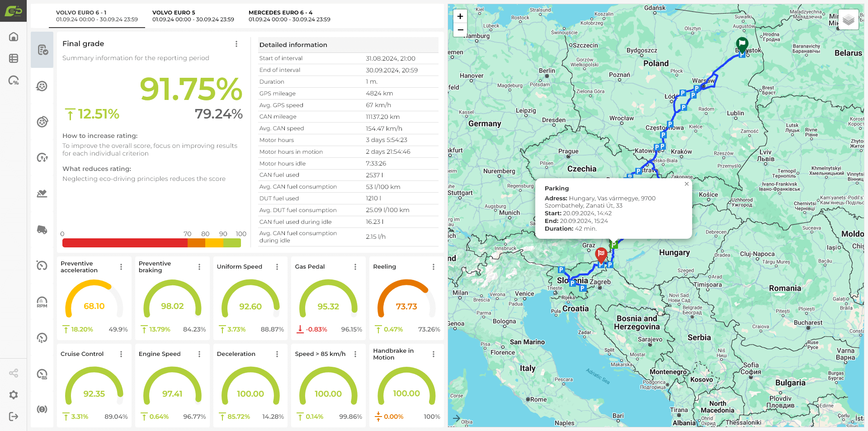
Task: Select the final grade report icon
Action: [x=42, y=50]
